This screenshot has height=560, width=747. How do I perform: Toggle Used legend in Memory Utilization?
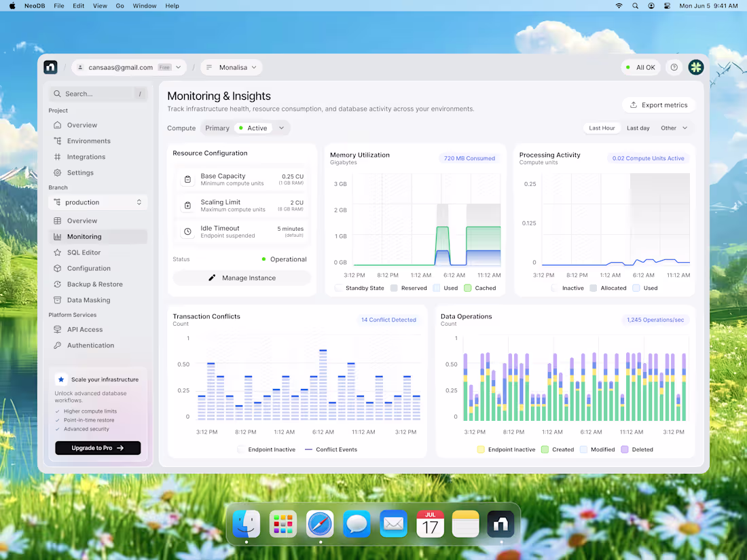pos(445,288)
